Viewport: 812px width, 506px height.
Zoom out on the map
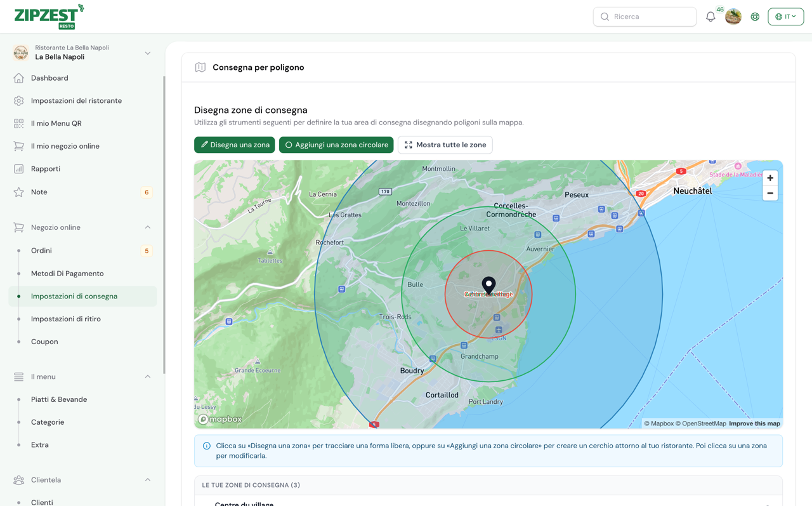pos(770,193)
